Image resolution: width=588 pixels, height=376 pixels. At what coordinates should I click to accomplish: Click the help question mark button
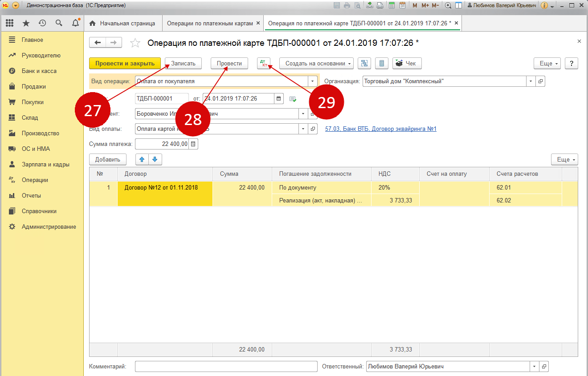(x=572, y=63)
